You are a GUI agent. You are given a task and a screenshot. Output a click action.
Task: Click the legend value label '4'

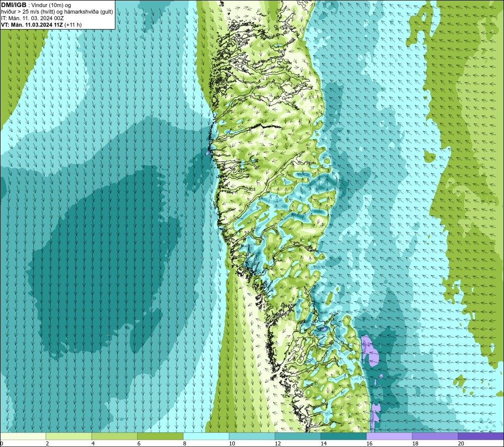point(93,443)
